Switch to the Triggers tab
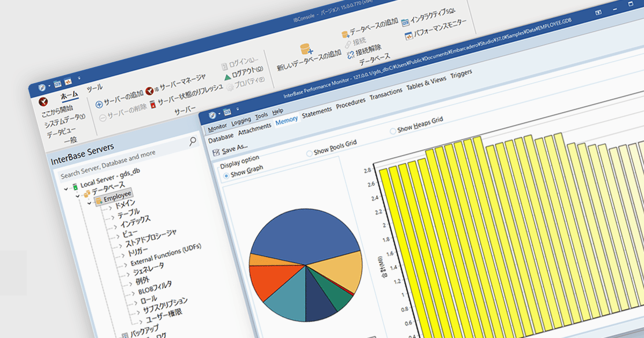The height and width of the screenshot is (338, 644). (x=461, y=74)
